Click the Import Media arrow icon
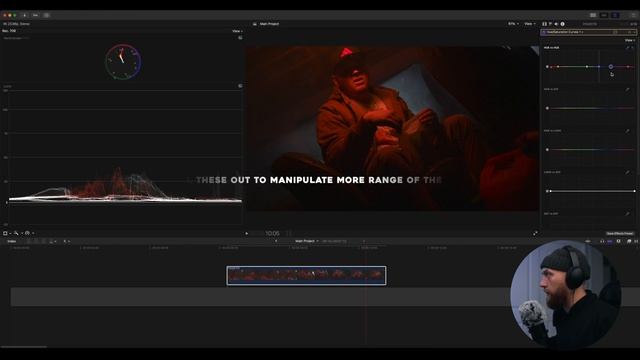Viewport: 640px width, 360px height. pos(24,15)
